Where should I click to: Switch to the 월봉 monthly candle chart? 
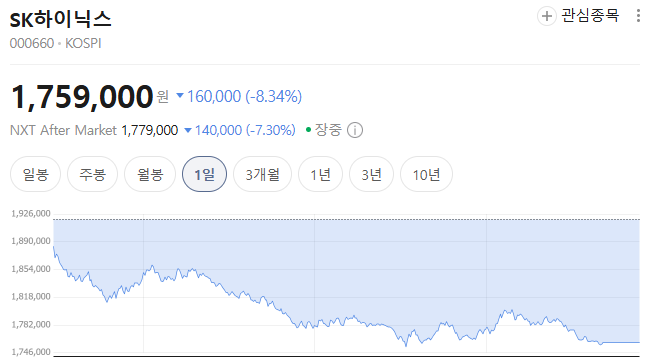(x=150, y=174)
